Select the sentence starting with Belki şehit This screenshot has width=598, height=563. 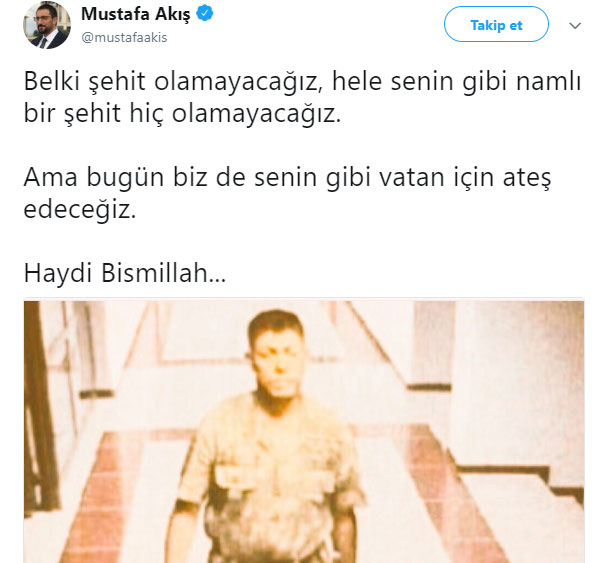tap(302, 98)
